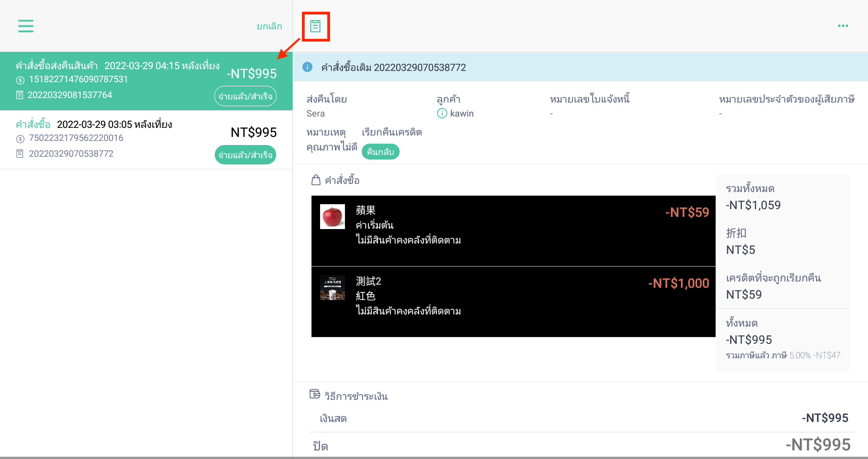
Task: Click coin icon beside 15182271476090787531
Action: pyautogui.click(x=20, y=80)
